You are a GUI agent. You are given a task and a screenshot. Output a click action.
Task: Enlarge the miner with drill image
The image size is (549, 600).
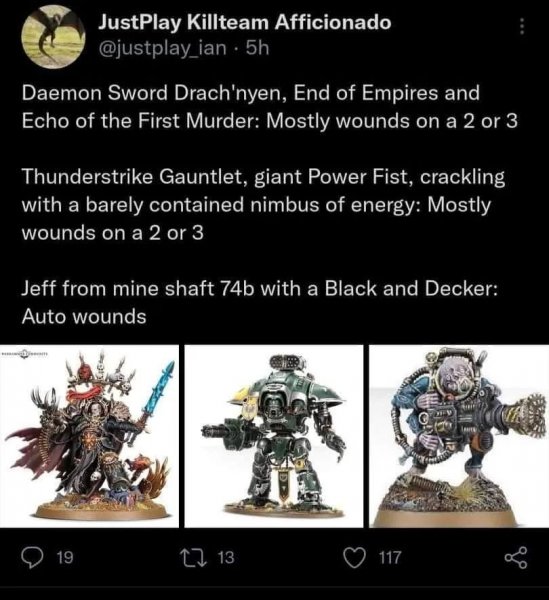pos(459,436)
